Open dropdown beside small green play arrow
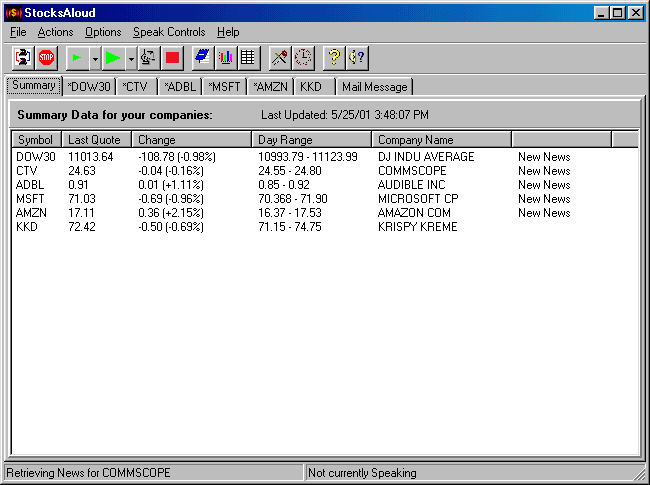650x485 pixels. pos(95,57)
